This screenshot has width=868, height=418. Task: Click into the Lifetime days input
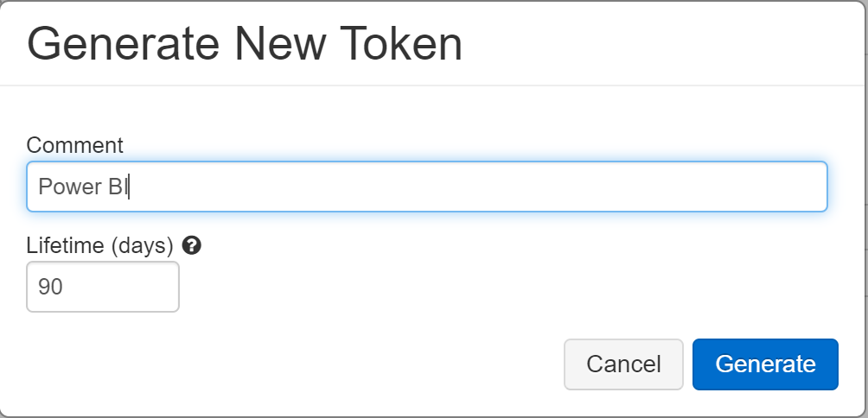103,287
